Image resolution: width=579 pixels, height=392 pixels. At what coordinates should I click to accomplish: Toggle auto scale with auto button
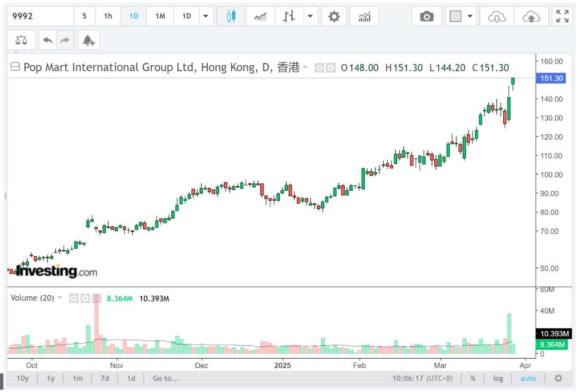pyautogui.click(x=528, y=378)
